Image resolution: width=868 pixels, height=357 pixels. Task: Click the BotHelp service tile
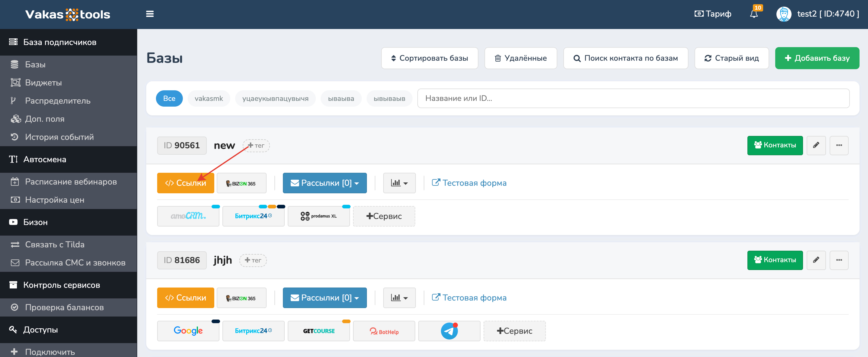click(x=384, y=331)
